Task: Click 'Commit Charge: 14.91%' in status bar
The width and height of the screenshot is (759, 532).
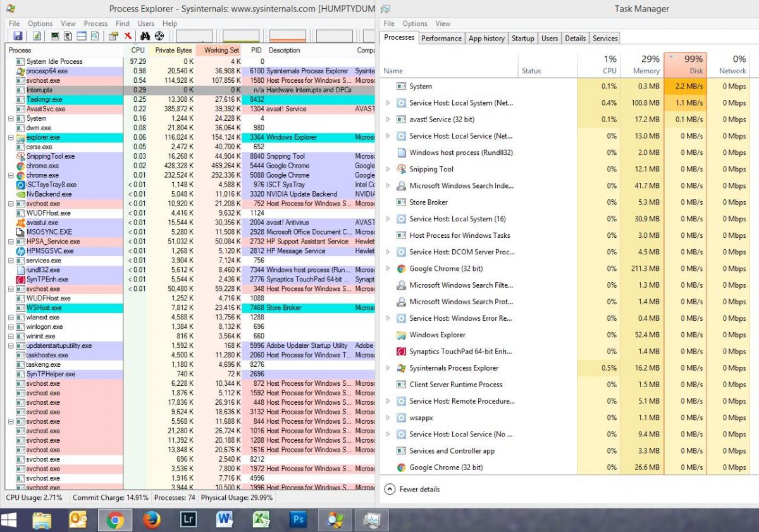Action: [111, 498]
